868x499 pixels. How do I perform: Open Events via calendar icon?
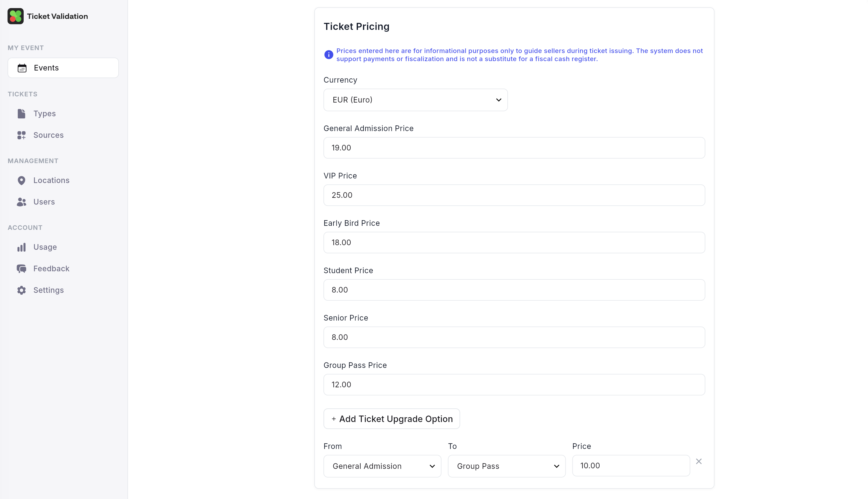tap(22, 68)
